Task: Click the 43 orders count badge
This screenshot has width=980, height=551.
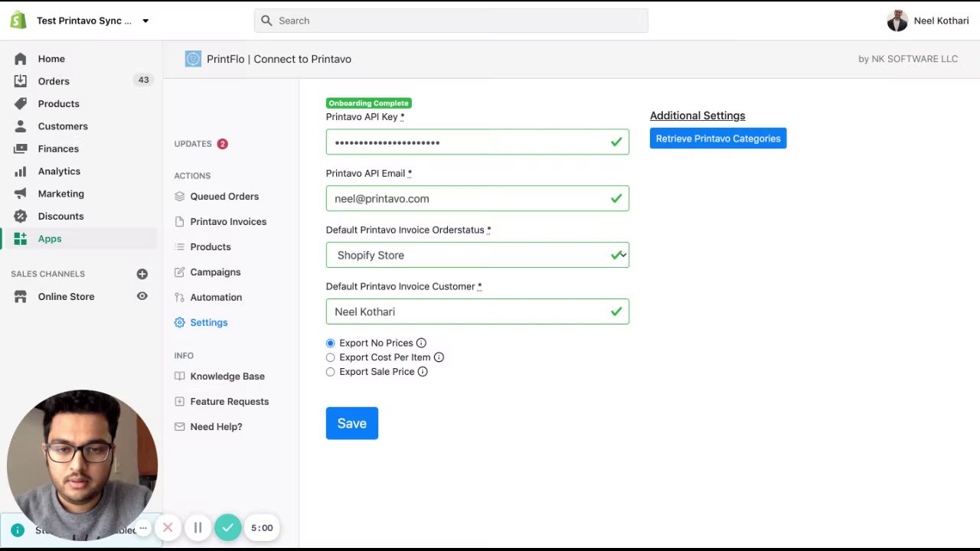Action: pyautogui.click(x=143, y=80)
